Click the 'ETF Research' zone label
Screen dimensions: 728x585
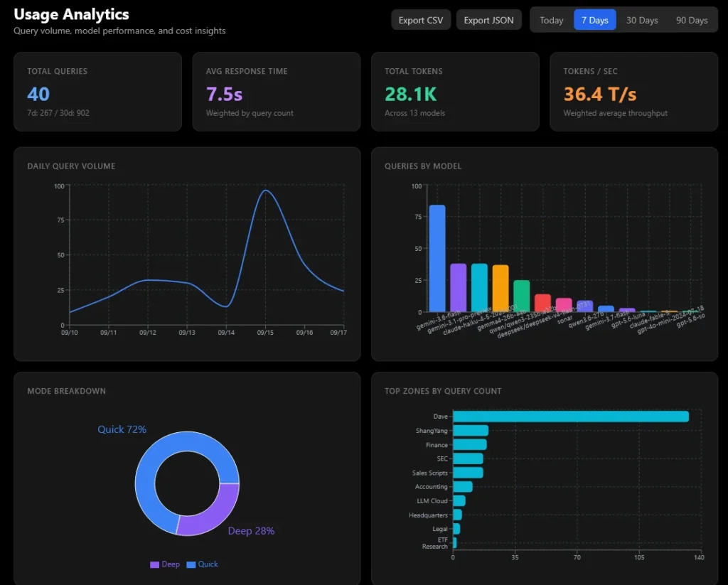tap(435, 543)
